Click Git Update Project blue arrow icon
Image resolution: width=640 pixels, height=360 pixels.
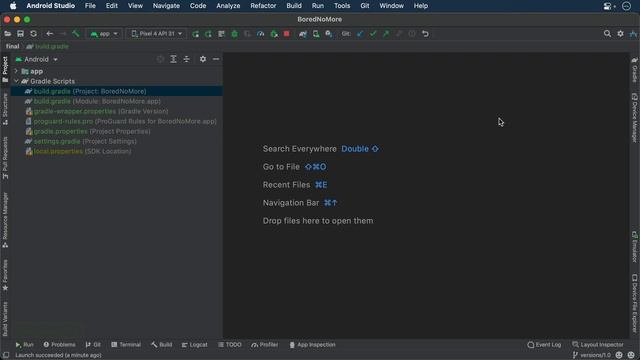(360, 34)
